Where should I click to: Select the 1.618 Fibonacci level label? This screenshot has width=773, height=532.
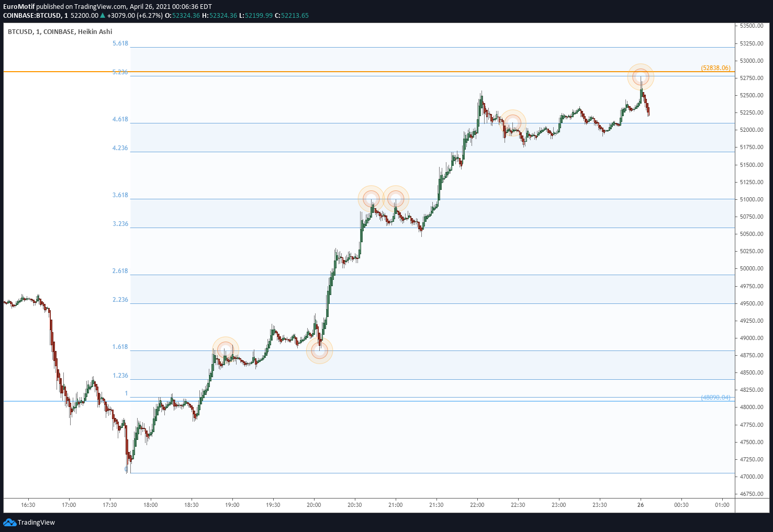point(120,347)
